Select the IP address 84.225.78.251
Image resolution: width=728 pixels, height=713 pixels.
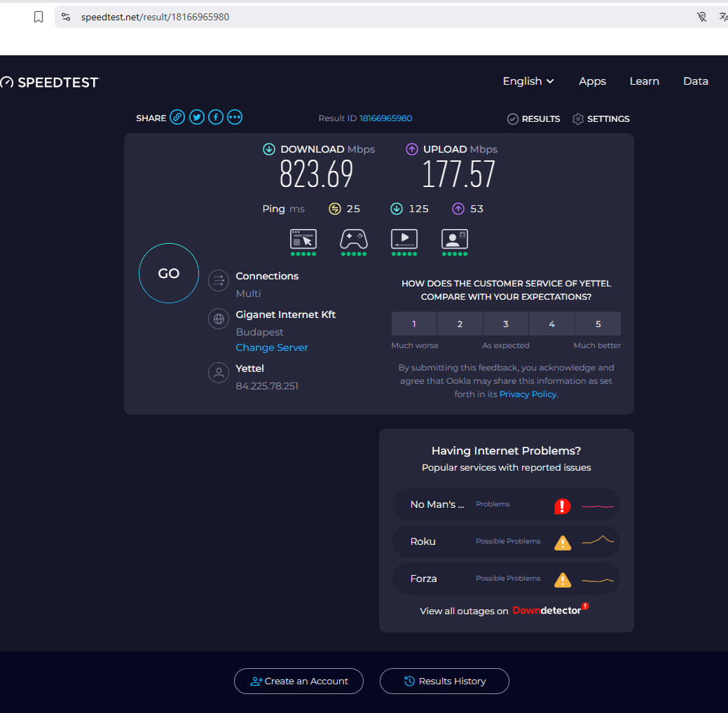click(x=267, y=386)
